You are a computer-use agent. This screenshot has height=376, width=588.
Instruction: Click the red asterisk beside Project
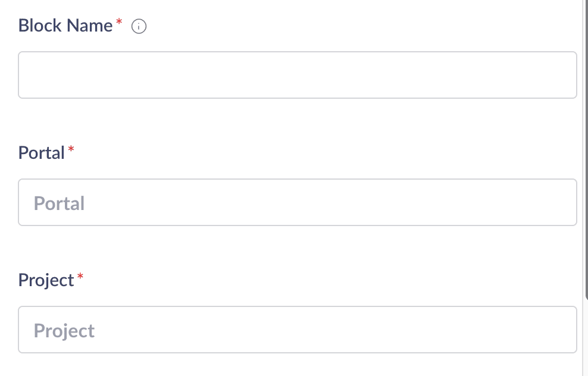click(80, 277)
